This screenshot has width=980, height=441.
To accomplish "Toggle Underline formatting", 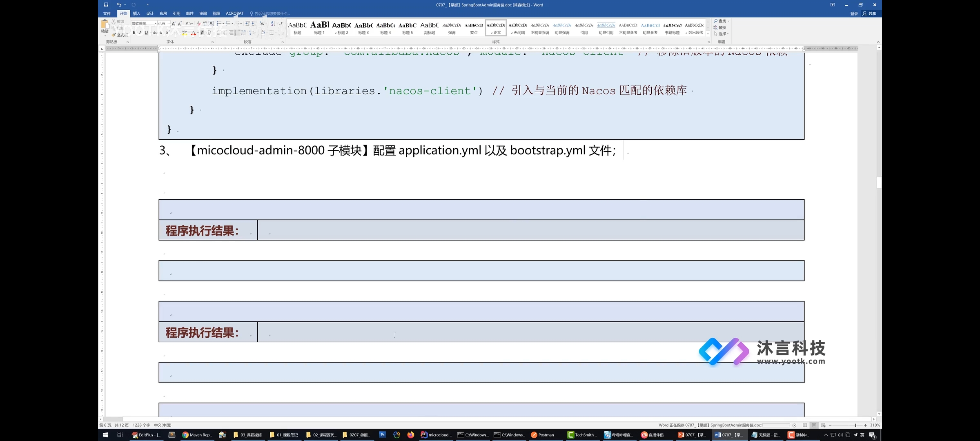I will (x=146, y=33).
